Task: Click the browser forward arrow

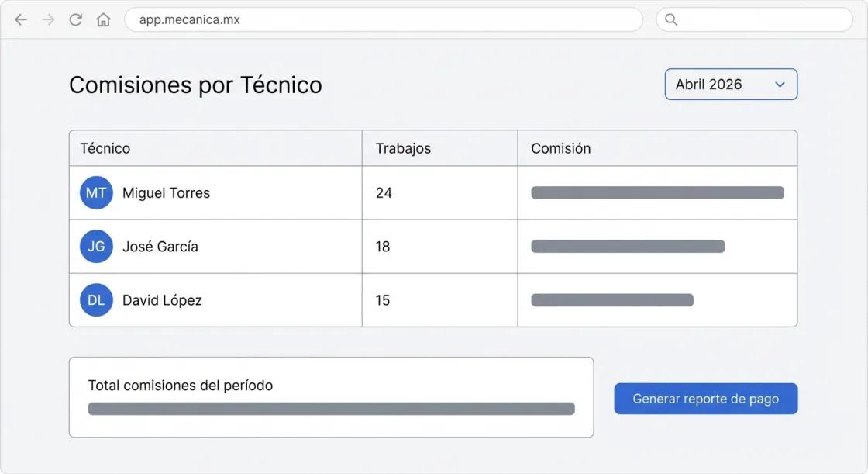Action: click(x=48, y=19)
